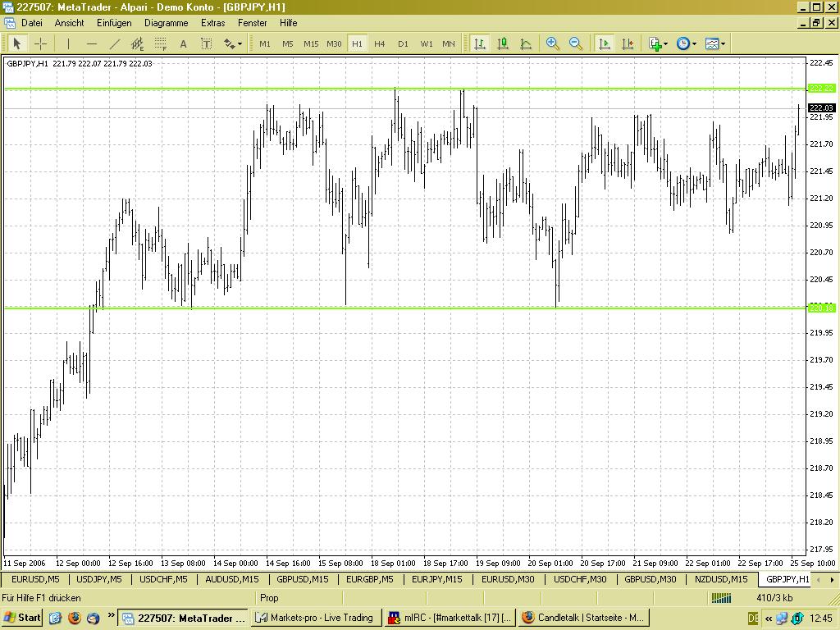Screen dimensions: 840x630
Task: Select the crosshair cursor tool
Action: pyautogui.click(x=40, y=43)
